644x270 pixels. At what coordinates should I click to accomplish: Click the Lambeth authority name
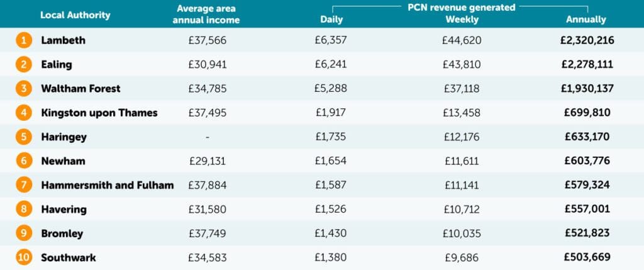coord(63,40)
